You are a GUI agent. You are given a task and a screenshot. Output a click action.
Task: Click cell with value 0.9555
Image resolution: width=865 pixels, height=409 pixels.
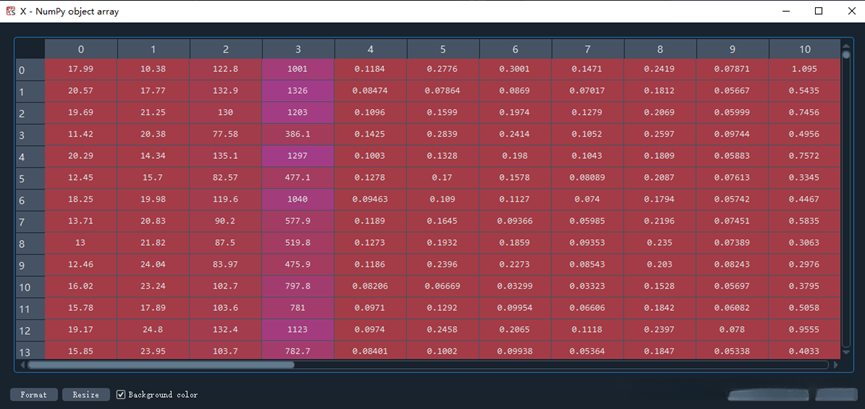pyautogui.click(x=805, y=329)
